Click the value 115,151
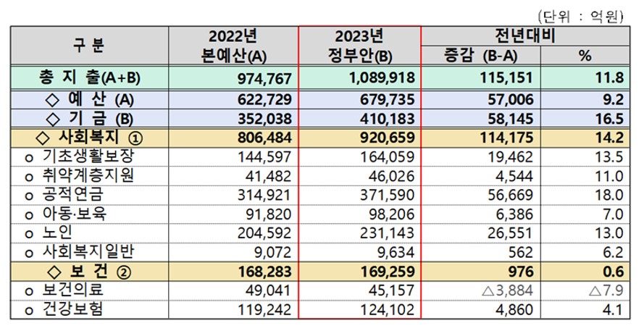The width and height of the screenshot is (644, 331). pyautogui.click(x=506, y=78)
